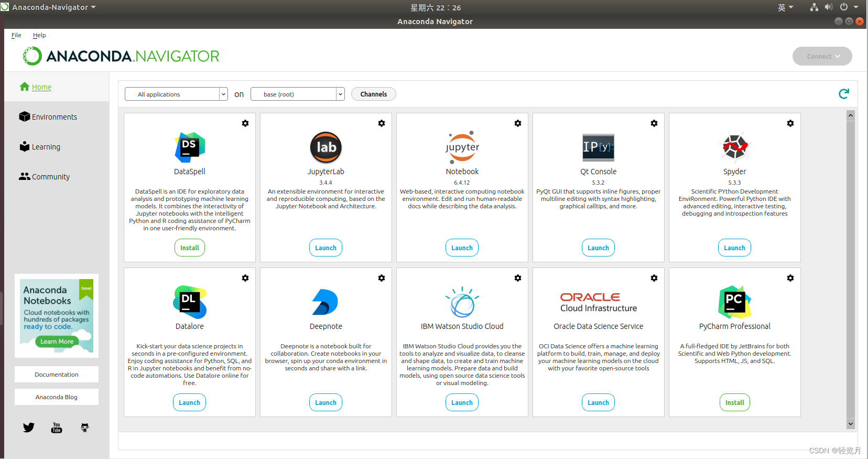Click the Datalore app icon
The image size is (868, 459).
190,302
